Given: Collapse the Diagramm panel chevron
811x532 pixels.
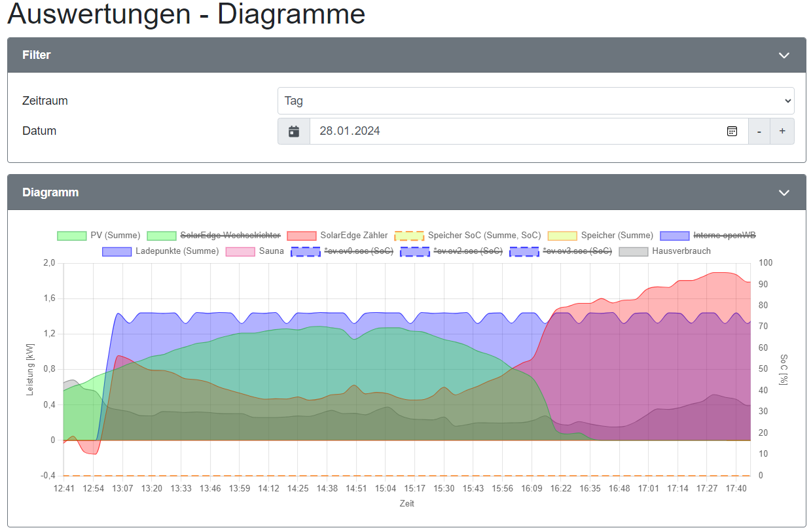Looking at the screenshot, I should point(784,193).
